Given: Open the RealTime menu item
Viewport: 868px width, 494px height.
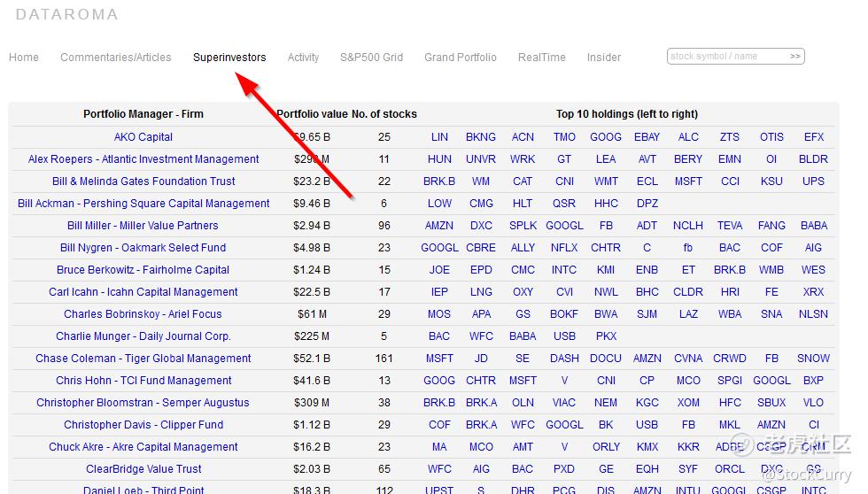Looking at the screenshot, I should tap(542, 58).
